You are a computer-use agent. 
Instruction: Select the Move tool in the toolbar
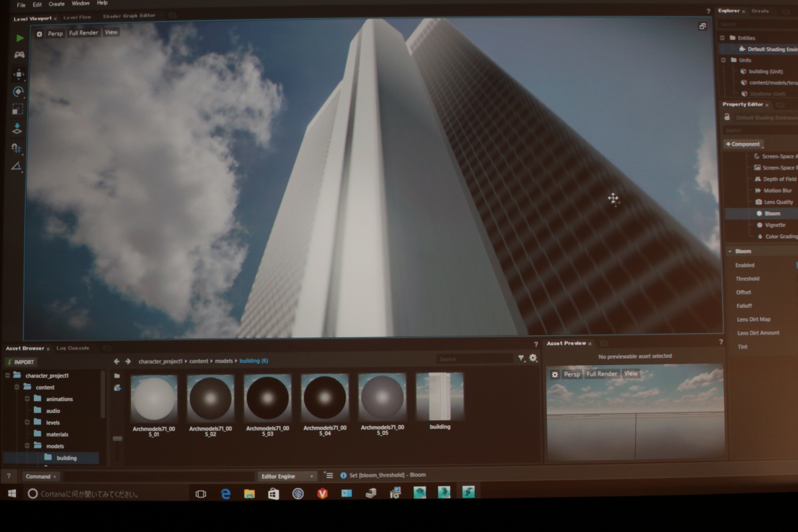pos(19,74)
